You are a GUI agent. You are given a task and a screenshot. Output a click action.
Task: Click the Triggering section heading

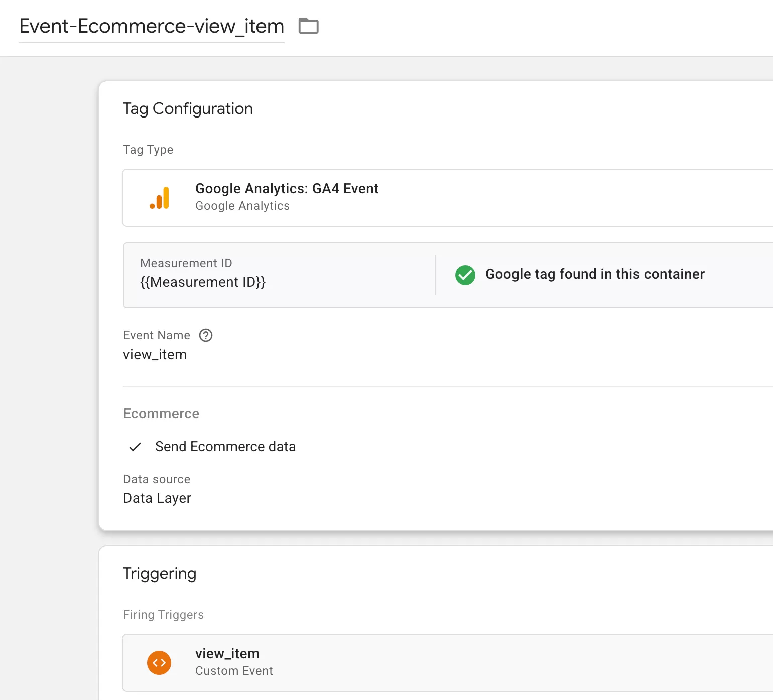[160, 574]
